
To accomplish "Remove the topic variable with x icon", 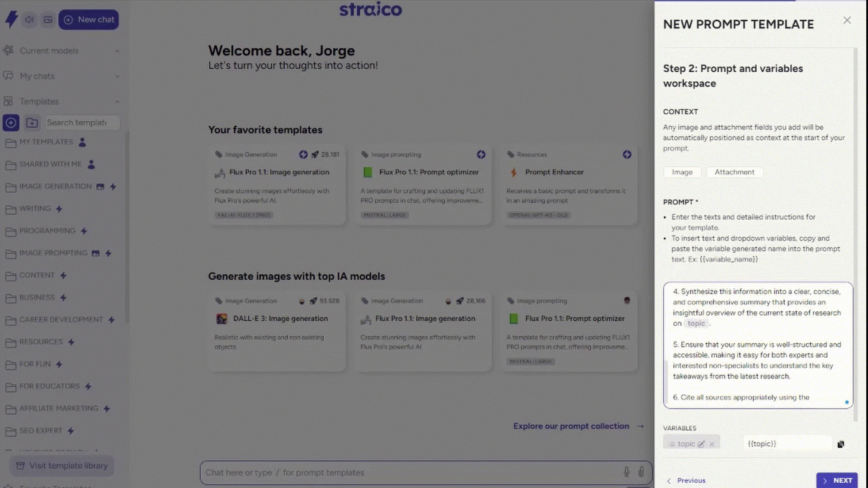I will [712, 444].
